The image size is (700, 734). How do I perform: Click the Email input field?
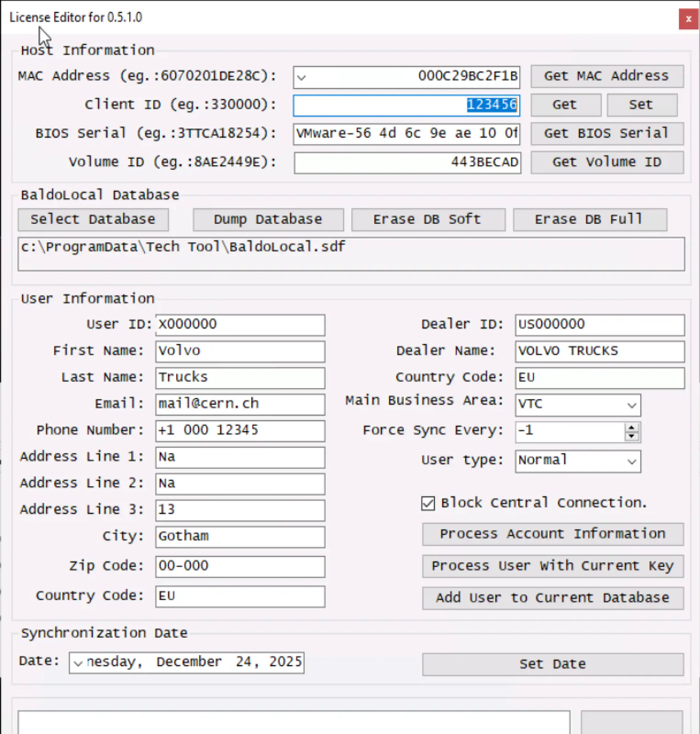point(240,404)
